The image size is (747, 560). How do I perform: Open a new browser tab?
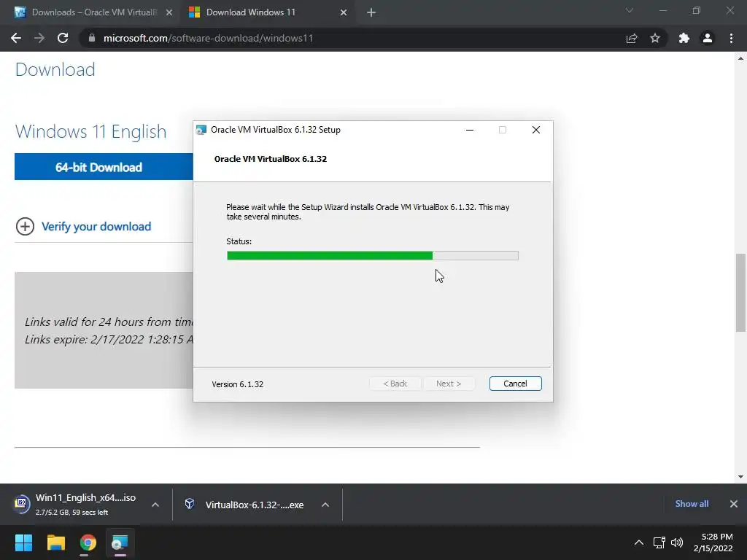point(371,12)
